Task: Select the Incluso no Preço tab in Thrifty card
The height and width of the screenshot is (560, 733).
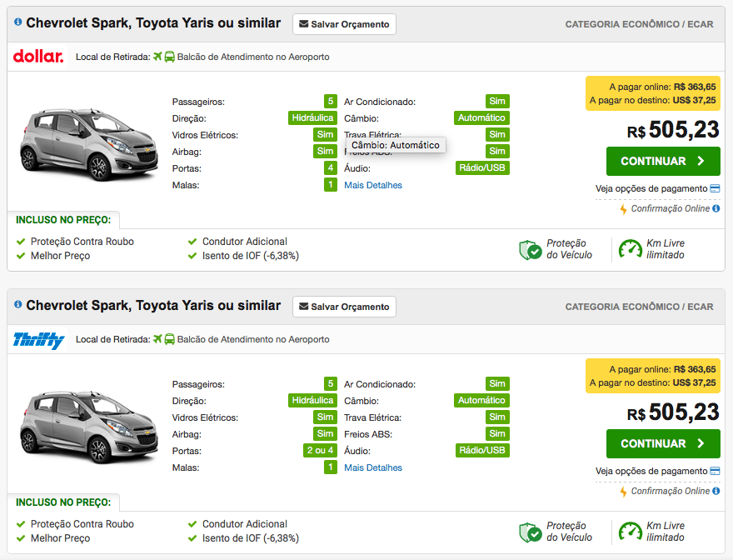Action: tap(63, 502)
